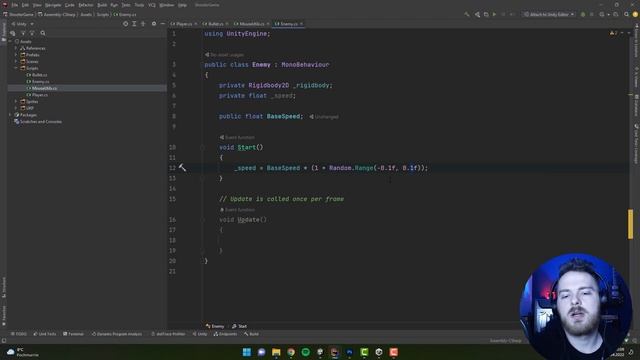Click user avatar icon in top-right corner

(x=635, y=14)
